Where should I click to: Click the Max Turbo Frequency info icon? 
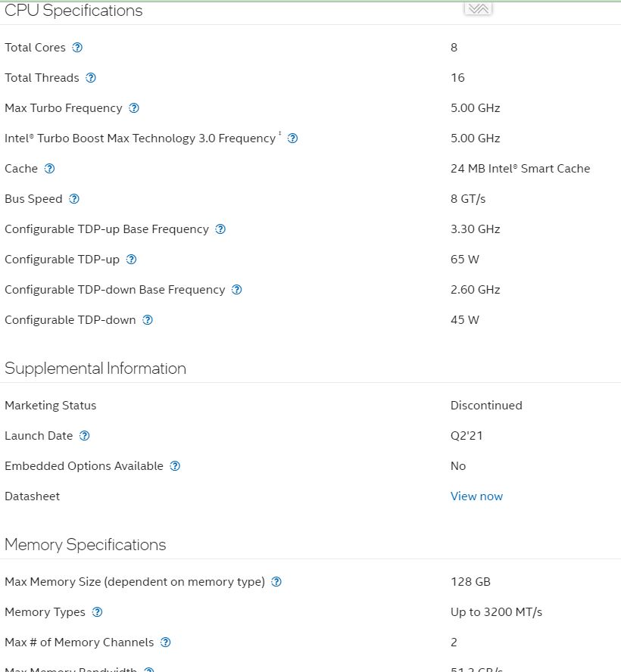(x=134, y=108)
